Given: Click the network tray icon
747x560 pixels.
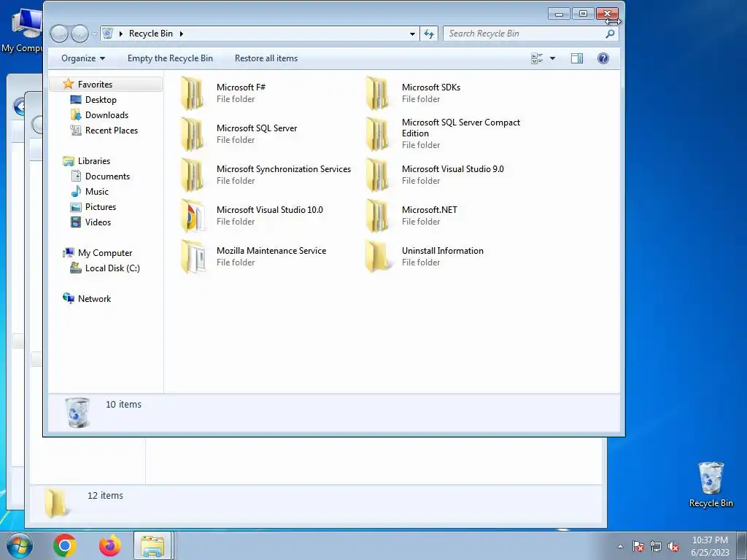Looking at the screenshot, I should click(656, 546).
